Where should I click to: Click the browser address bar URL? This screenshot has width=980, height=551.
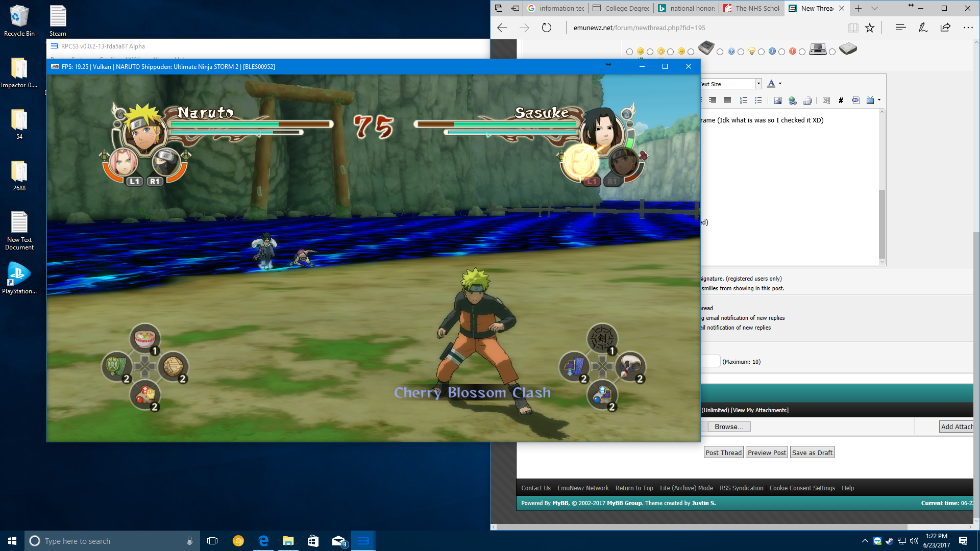(x=639, y=28)
